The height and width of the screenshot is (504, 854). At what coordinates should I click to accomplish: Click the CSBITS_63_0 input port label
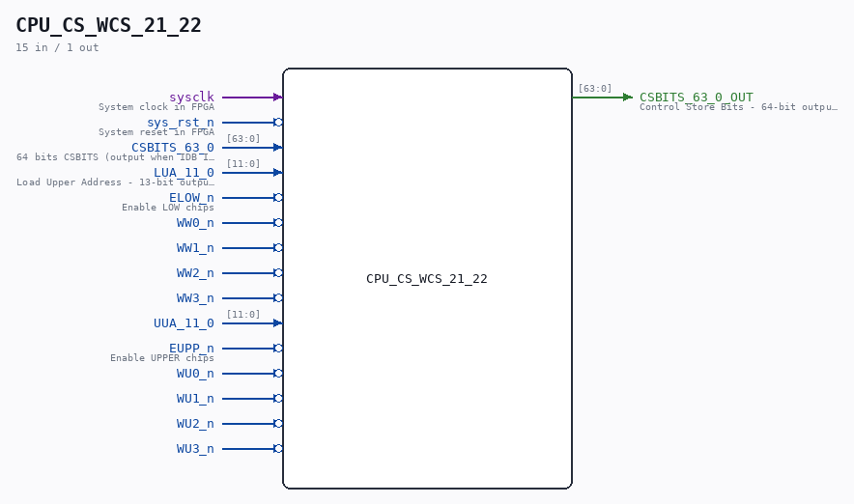(x=173, y=148)
